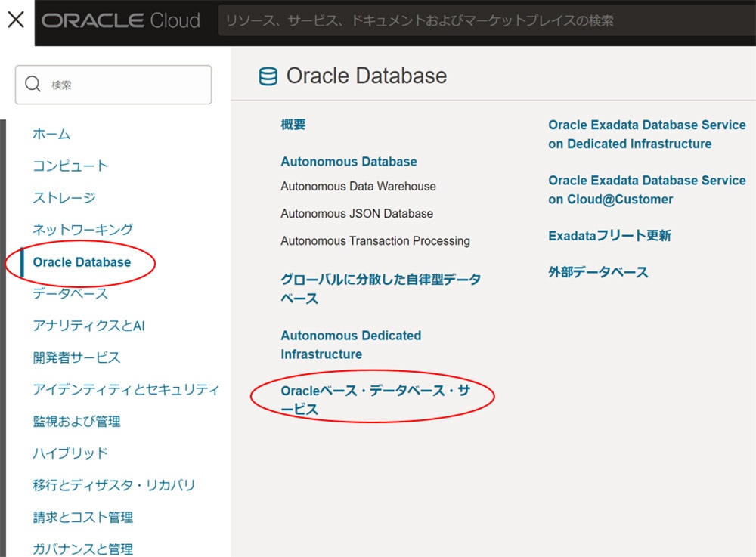Click the database icon beside the Oracle Database heading
The height and width of the screenshot is (557, 756).
tap(268, 76)
